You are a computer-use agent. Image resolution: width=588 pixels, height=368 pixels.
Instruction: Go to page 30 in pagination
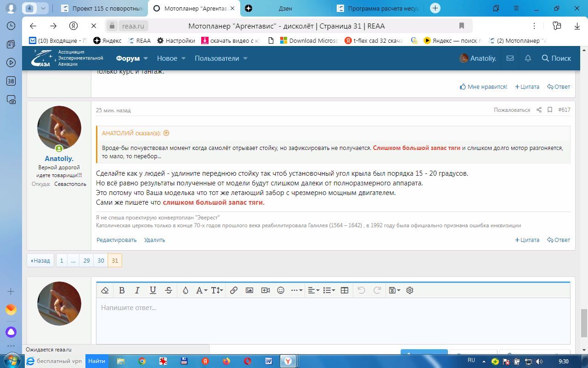[101, 260]
